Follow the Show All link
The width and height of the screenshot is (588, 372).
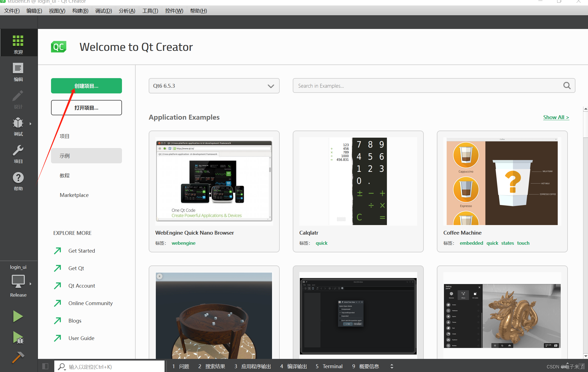click(x=556, y=117)
